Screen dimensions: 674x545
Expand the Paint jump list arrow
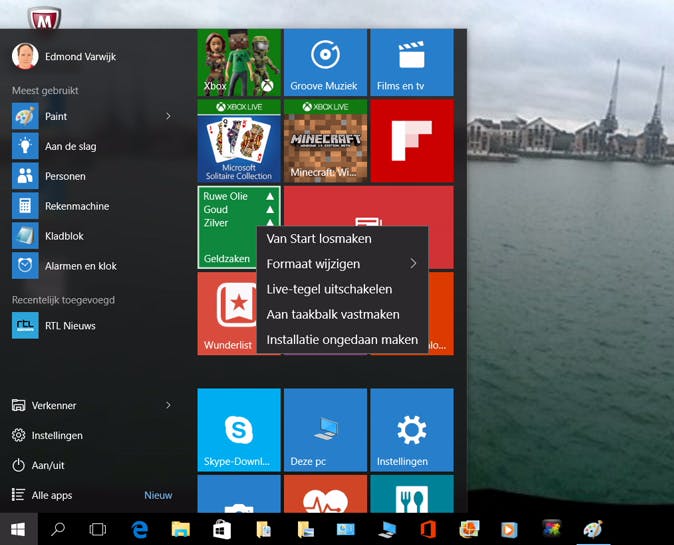(x=168, y=116)
